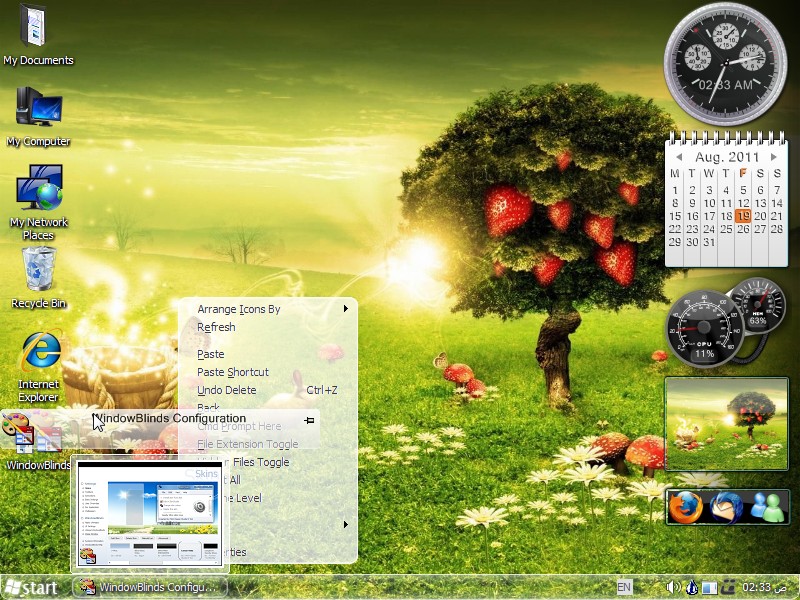The width and height of the screenshot is (800, 600).
Task: Go to next month in calendar widget
Action: coord(773,157)
